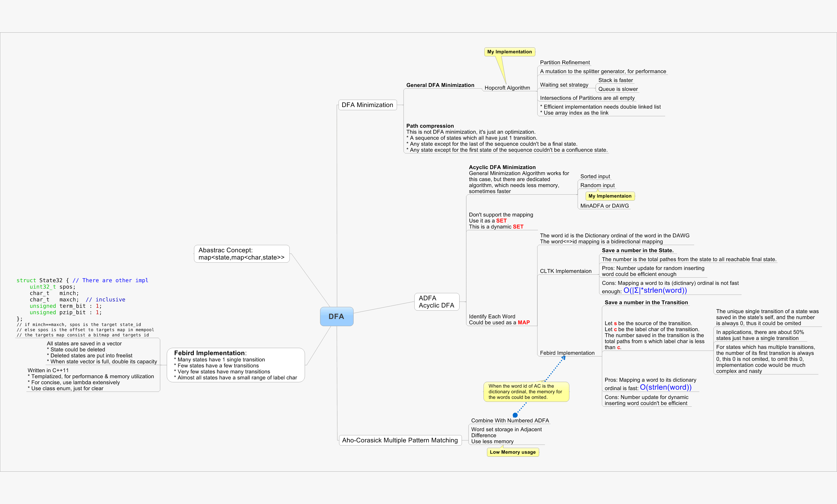Click the blue O(|Σ|*strlen(word)) complexity text
The width and height of the screenshot is (837, 504).
[x=655, y=290]
